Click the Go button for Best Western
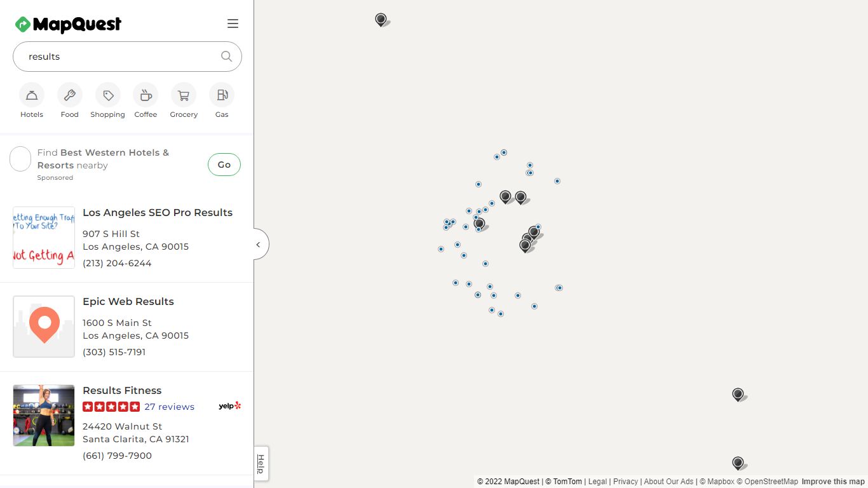Viewport: 868px width, 488px height. pyautogui.click(x=224, y=165)
